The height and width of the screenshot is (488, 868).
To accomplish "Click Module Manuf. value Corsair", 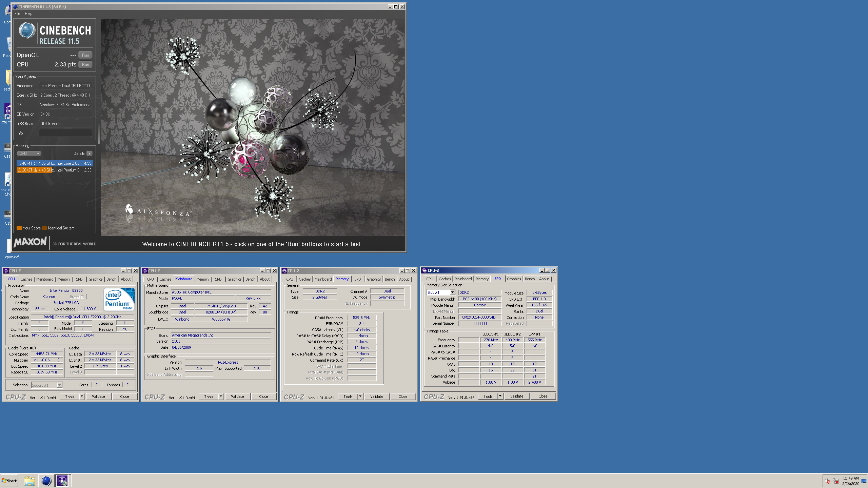I will click(x=479, y=305).
